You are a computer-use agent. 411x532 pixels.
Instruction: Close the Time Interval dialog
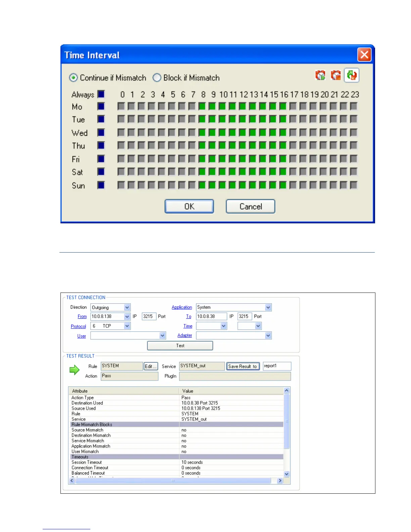[x=364, y=55]
